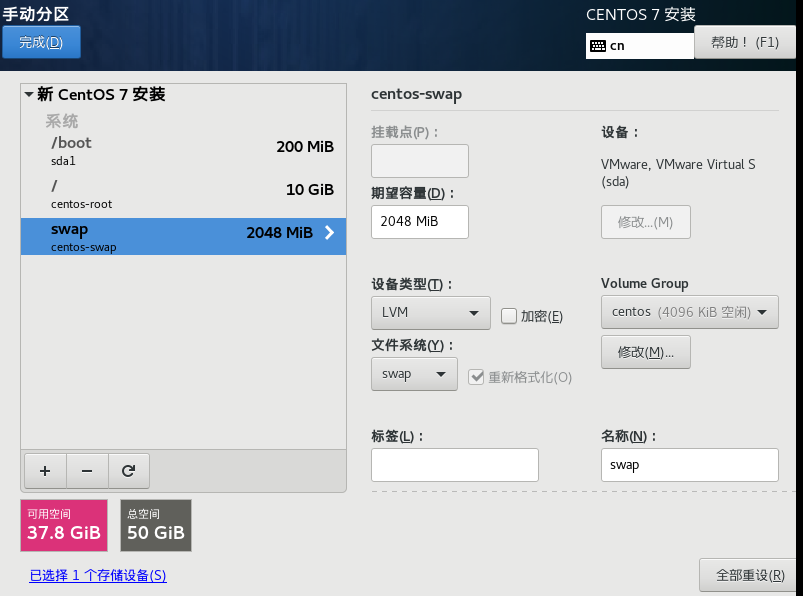Screen dimensions: 803x596
Task: Click the reload storage configuration icon
Action: tap(129, 471)
